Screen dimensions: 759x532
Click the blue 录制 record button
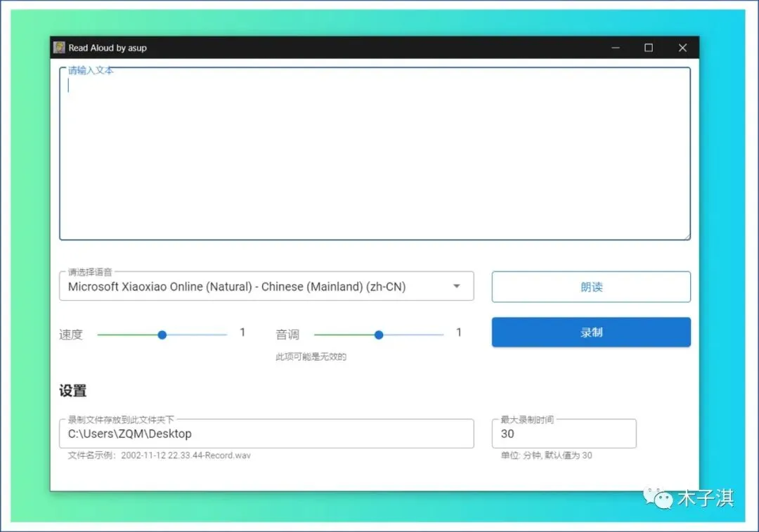click(x=591, y=332)
